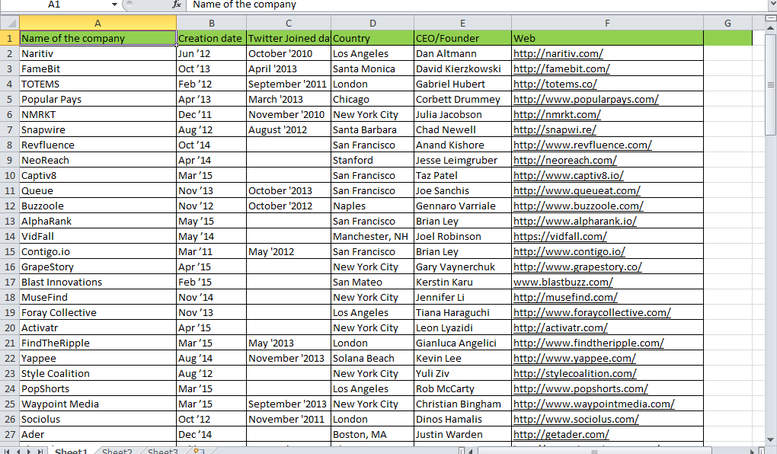This screenshot has width=777, height=454.
Task: Select the Sheet1 tab
Action: pyautogui.click(x=71, y=451)
